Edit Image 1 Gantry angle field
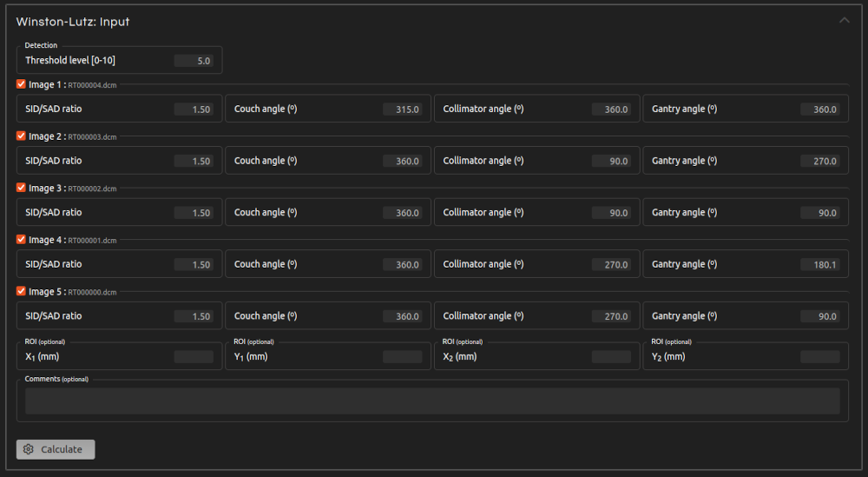The width and height of the screenshot is (868, 477). [x=820, y=109]
